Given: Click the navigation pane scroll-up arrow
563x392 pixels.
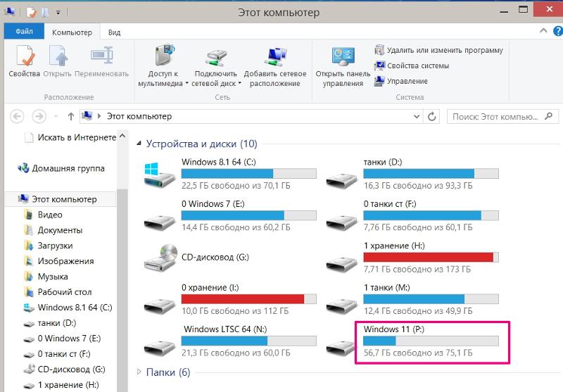Looking at the screenshot, I should point(122,136).
